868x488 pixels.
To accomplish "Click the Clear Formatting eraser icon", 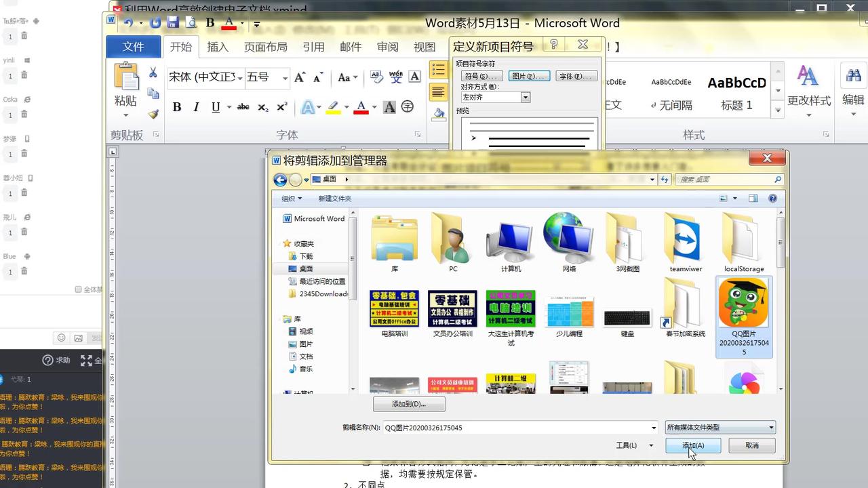I will pyautogui.click(x=376, y=77).
